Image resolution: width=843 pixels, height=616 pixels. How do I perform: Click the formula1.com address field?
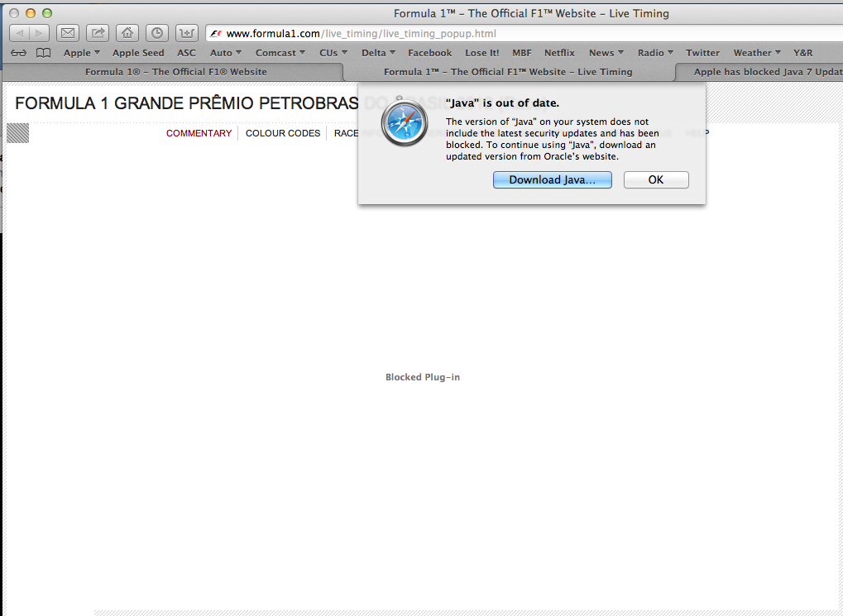click(x=524, y=33)
